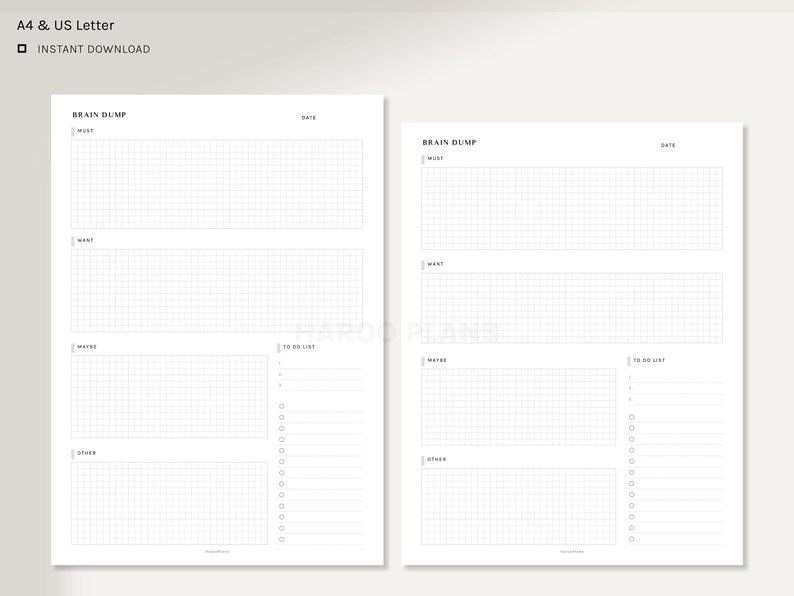The height and width of the screenshot is (596, 794).
Task: Click the DATE label on left page
Action: point(309,118)
